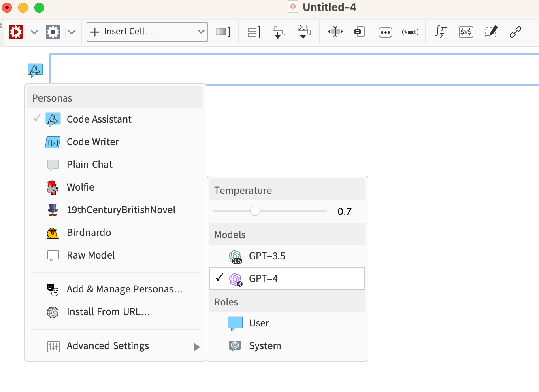Click the notebook document icon in title
The width and height of the screenshot is (539, 392).
click(293, 7)
